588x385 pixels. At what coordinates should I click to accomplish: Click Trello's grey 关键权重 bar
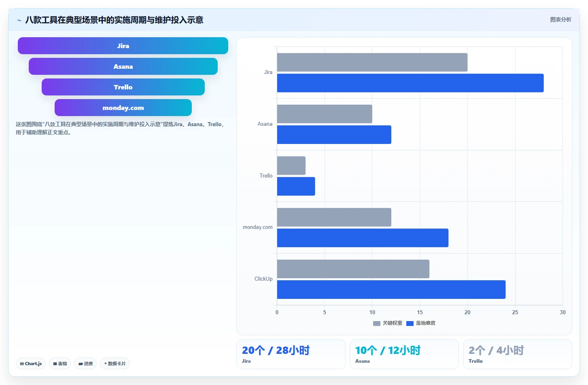pos(291,165)
